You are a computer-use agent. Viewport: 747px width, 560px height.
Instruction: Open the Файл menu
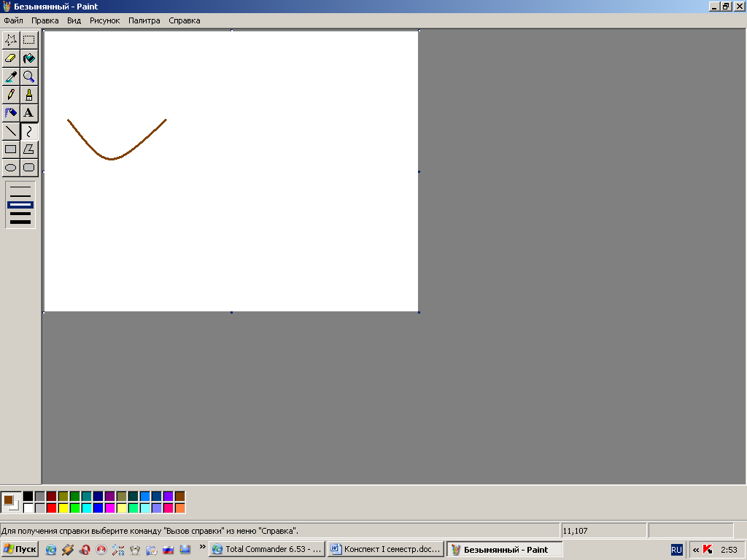coord(13,20)
